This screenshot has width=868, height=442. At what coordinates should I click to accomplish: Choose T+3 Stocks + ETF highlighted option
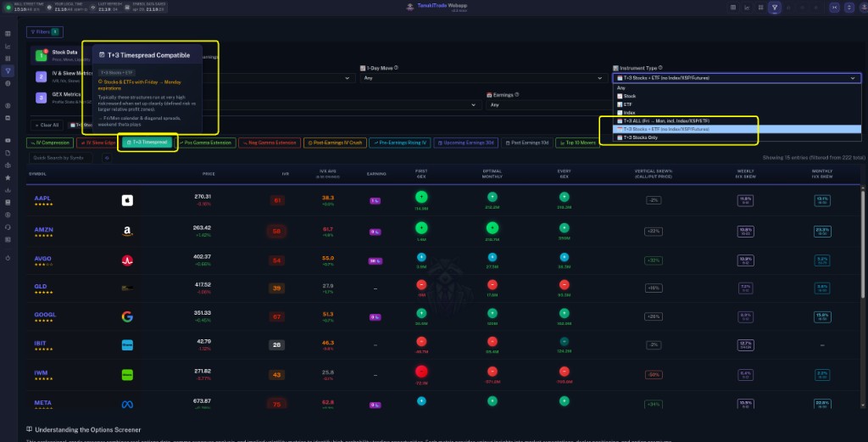[737, 129]
